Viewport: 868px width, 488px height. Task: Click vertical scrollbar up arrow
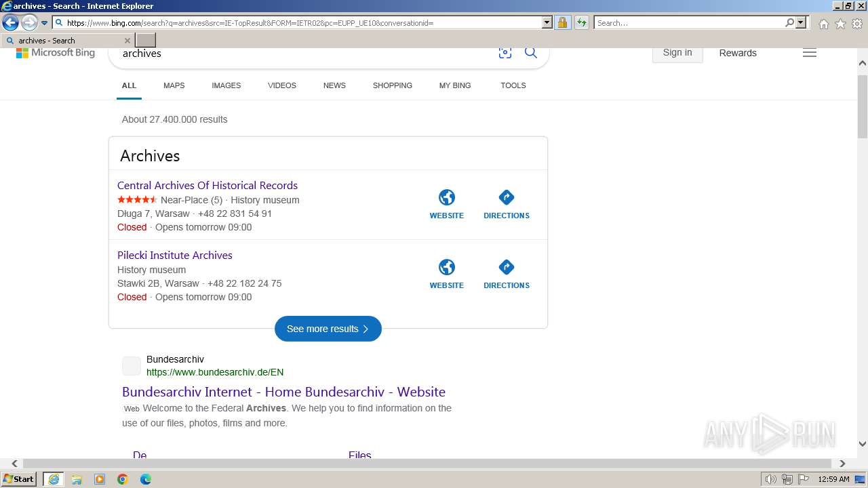pos(863,63)
